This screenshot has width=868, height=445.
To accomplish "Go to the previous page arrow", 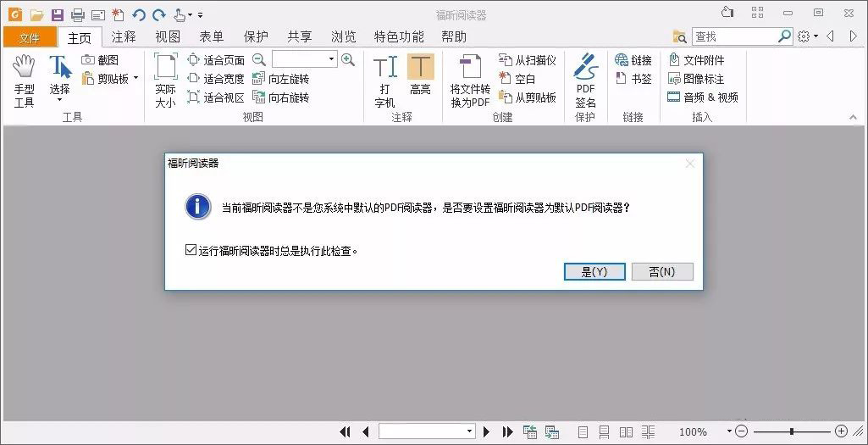I will tap(365, 431).
